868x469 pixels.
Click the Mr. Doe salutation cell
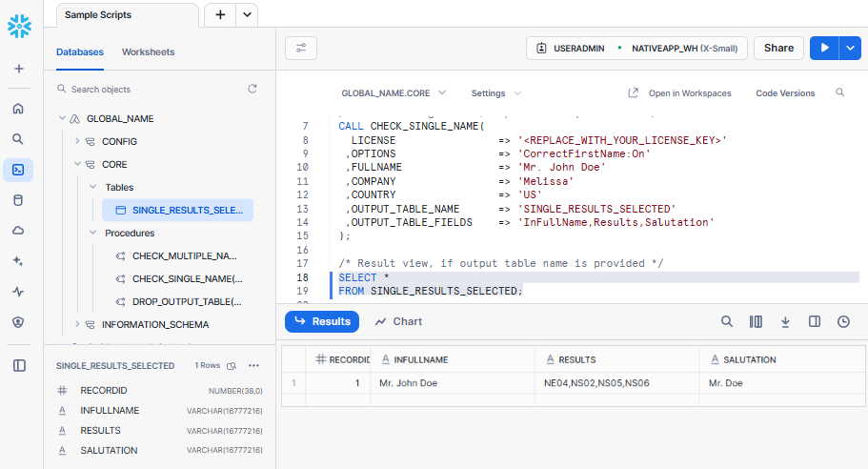click(x=782, y=382)
